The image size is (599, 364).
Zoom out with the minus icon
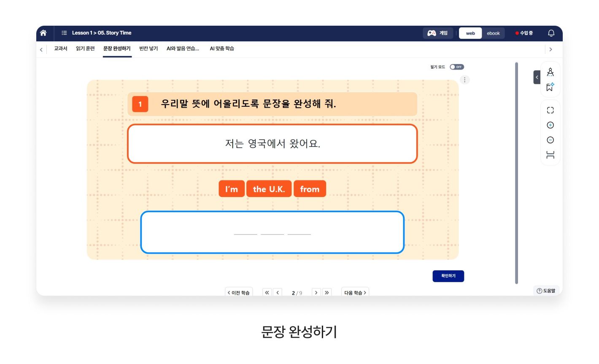point(550,140)
